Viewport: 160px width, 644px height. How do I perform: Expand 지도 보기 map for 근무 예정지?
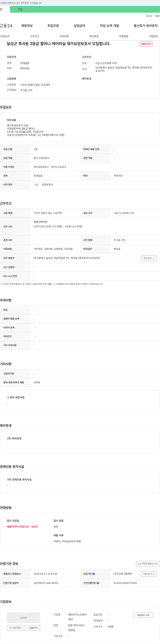(x=149, y=258)
